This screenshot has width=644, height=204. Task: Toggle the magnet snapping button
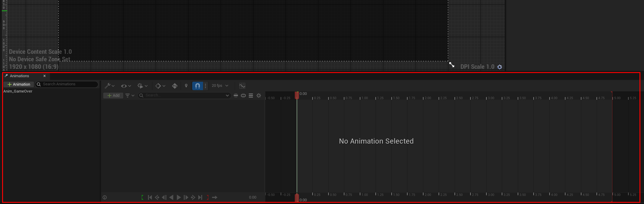point(197,86)
